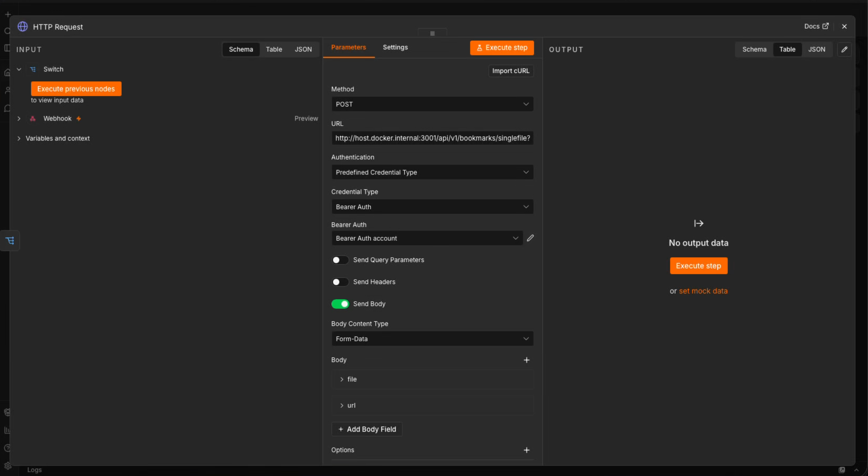Image resolution: width=868 pixels, height=476 pixels.
Task: Collapse the Switch input node
Action: (19, 69)
